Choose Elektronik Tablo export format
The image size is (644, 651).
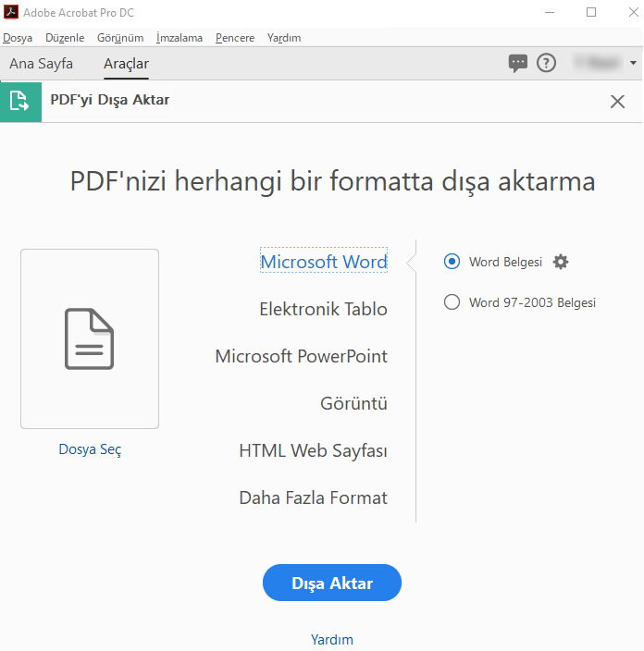click(x=323, y=309)
